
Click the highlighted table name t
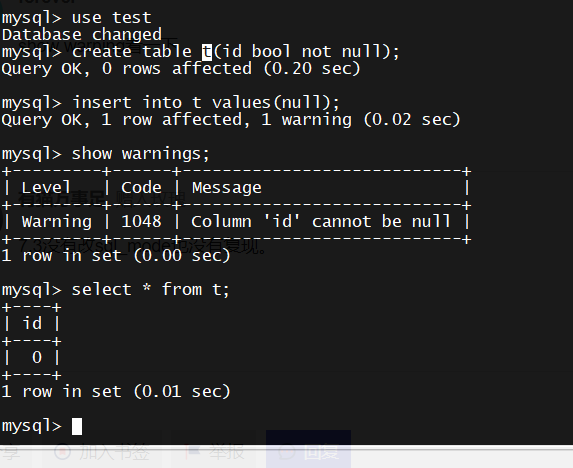tap(207, 52)
